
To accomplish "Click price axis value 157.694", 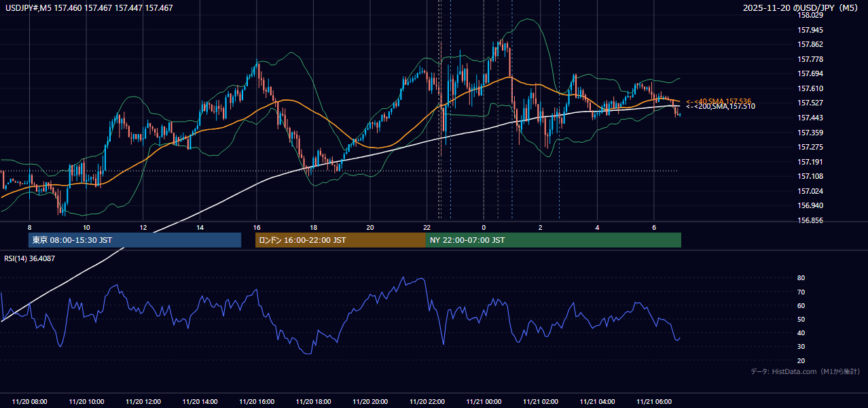I will click(811, 73).
